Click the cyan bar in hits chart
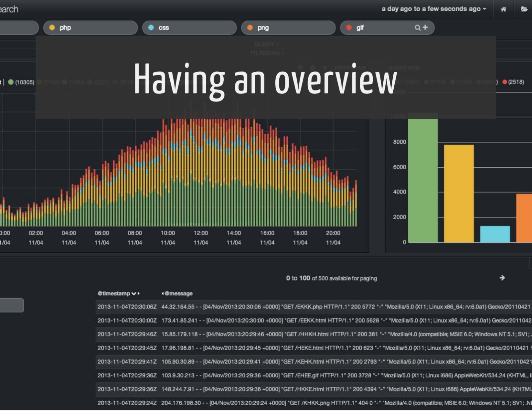 pos(495,234)
